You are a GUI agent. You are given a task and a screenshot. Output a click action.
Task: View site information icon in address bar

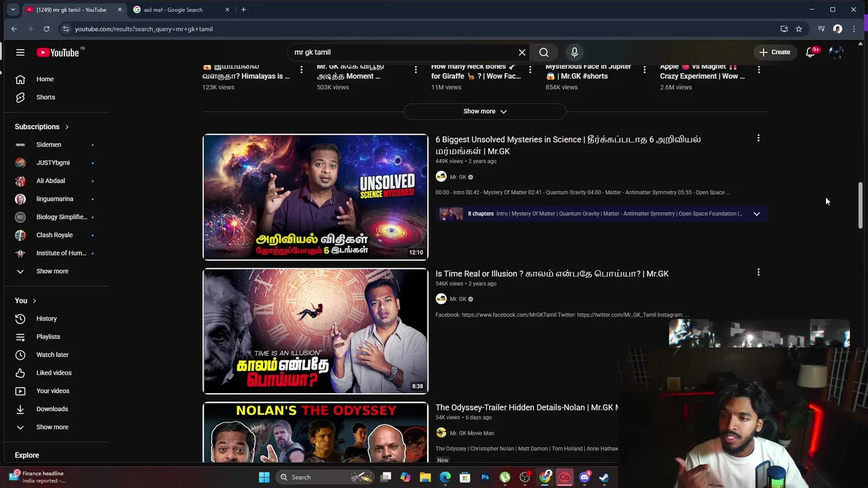click(65, 29)
